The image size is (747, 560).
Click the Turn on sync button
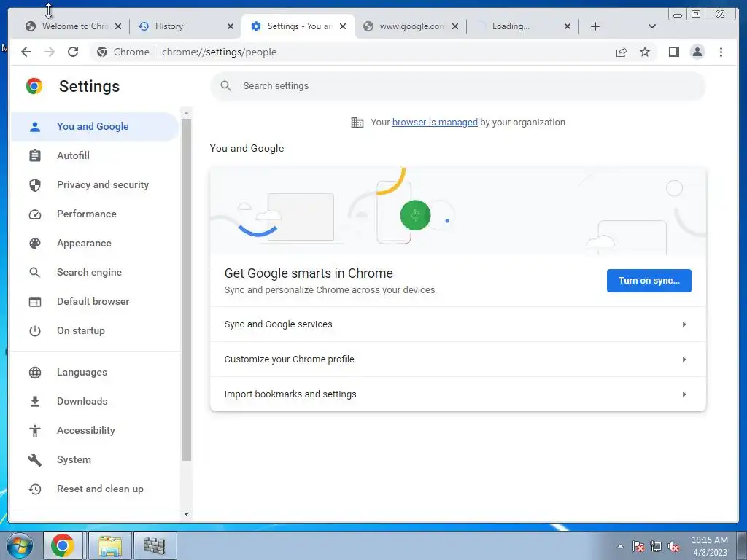point(649,281)
